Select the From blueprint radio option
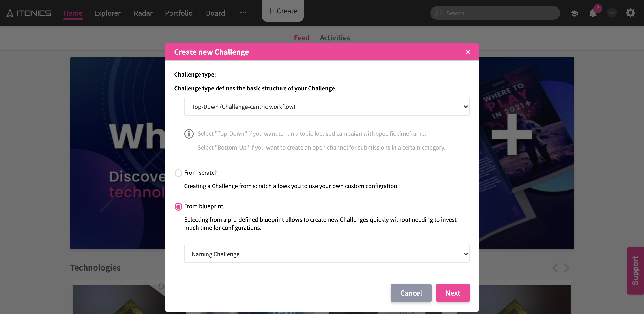The width and height of the screenshot is (644, 314). [x=178, y=206]
